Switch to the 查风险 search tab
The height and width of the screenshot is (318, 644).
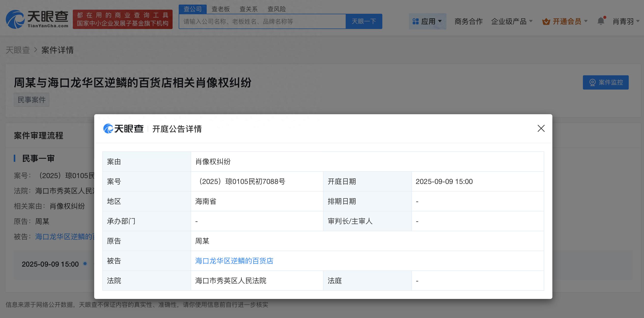click(x=276, y=9)
